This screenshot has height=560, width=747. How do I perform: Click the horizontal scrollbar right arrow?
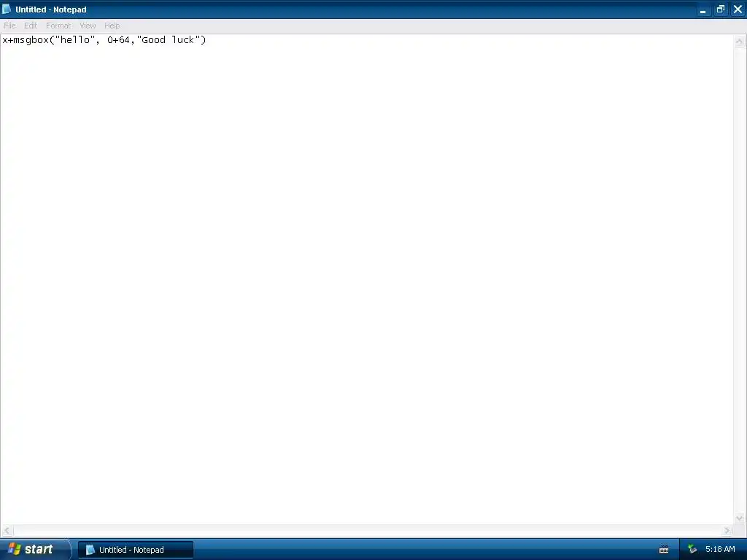[x=727, y=531]
